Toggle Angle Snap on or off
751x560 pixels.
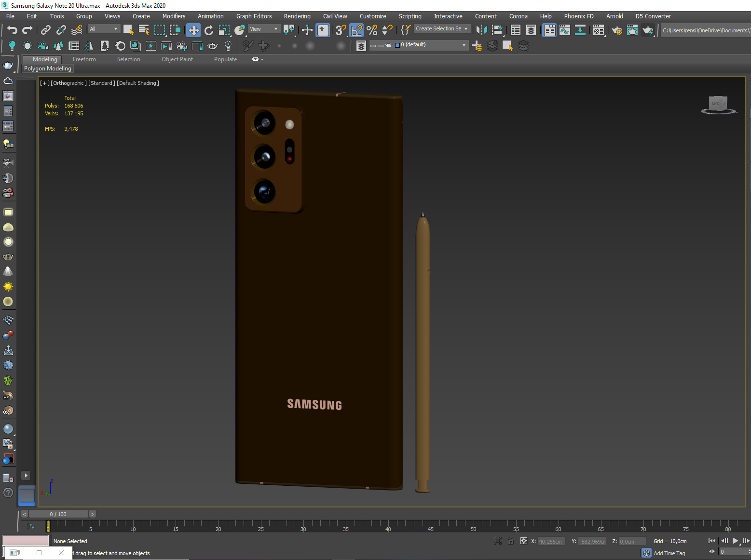pyautogui.click(x=356, y=30)
